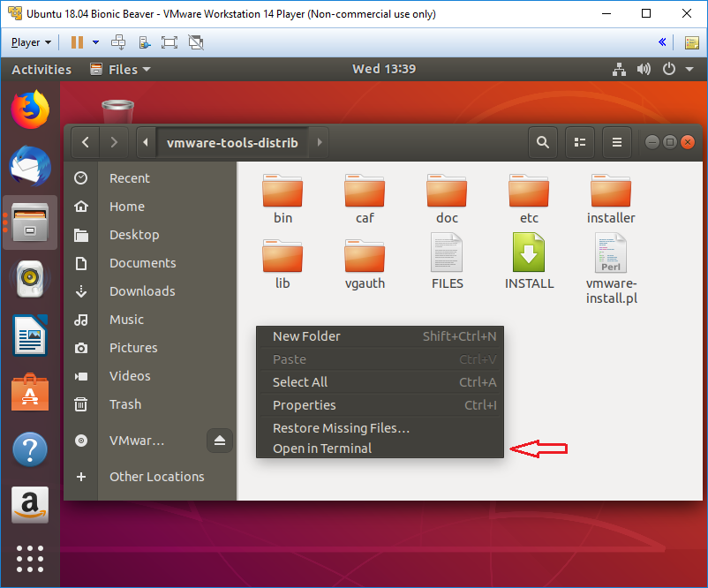Open Ubuntu Software from the dock
708x588 pixels.
coord(30,392)
